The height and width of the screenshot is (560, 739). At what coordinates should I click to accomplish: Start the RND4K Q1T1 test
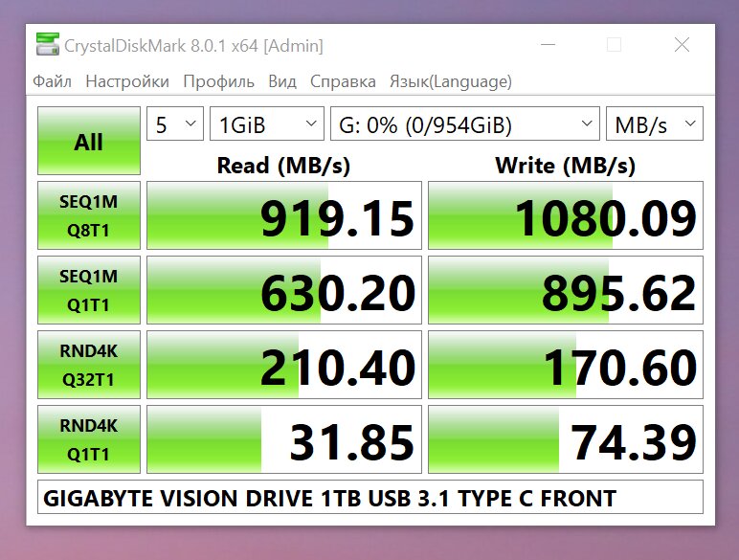coord(89,439)
